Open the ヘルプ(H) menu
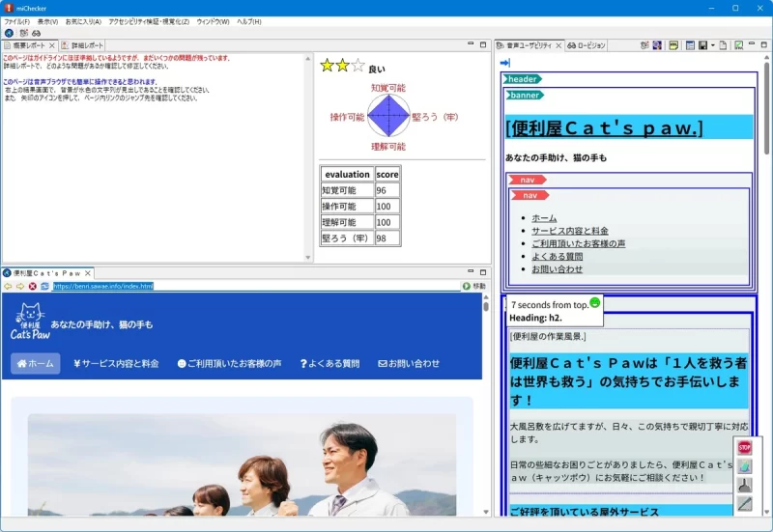 pos(249,21)
